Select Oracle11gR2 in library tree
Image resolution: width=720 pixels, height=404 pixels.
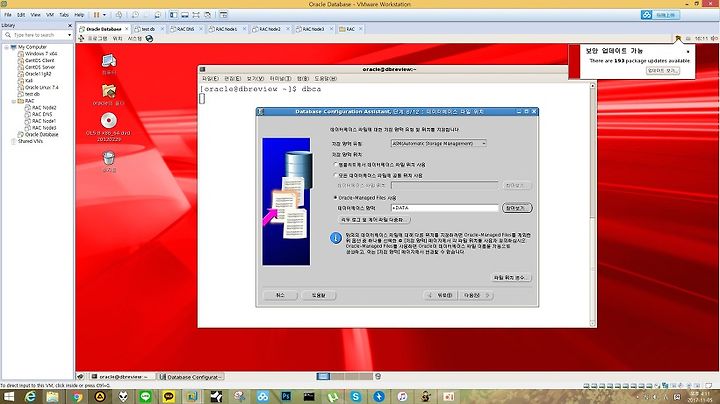tap(38, 74)
